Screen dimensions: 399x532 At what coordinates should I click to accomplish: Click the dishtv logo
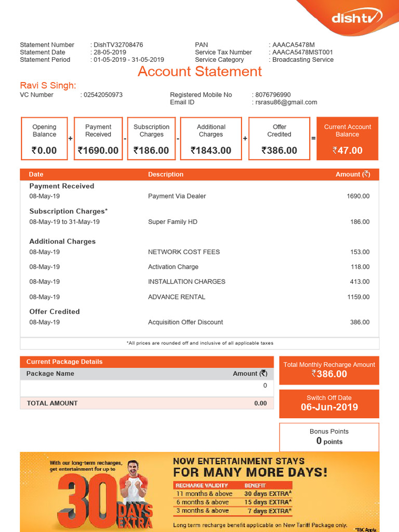tap(356, 17)
